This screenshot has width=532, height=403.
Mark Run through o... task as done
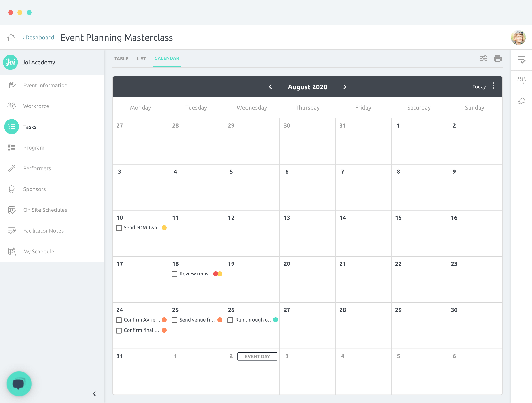(x=230, y=320)
